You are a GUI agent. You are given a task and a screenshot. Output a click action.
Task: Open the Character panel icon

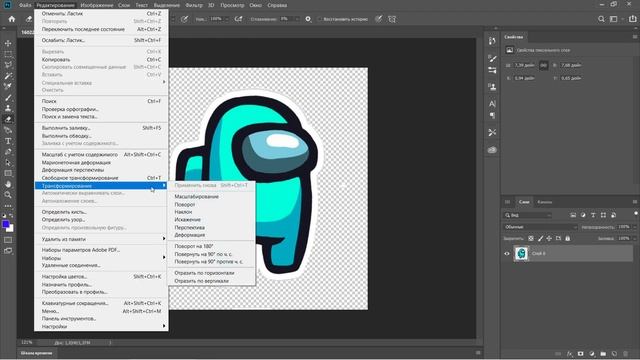(x=492, y=104)
